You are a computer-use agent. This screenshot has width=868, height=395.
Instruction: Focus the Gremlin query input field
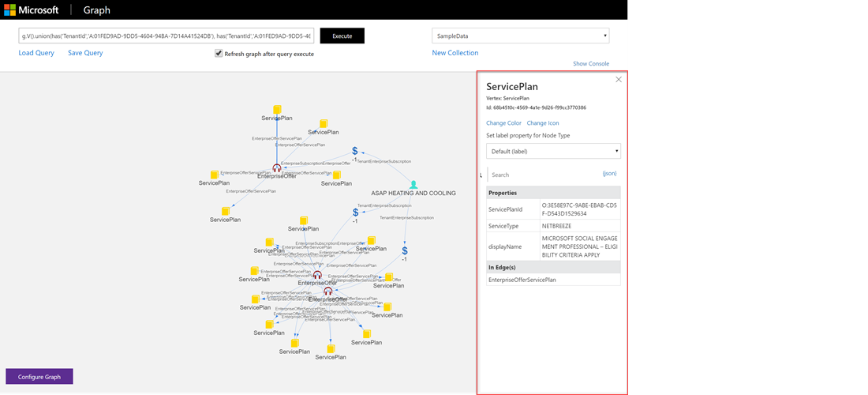166,36
